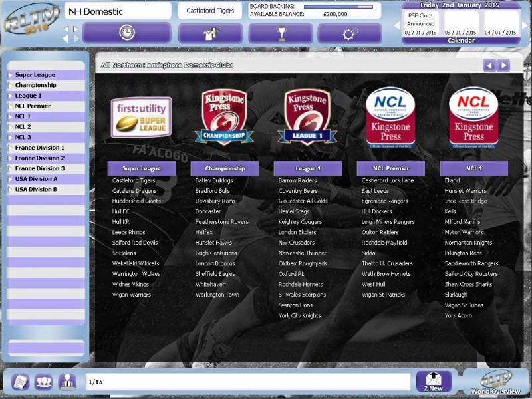The height and width of the screenshot is (399, 532).
Task: Open York Acorn club
Action: (x=458, y=315)
